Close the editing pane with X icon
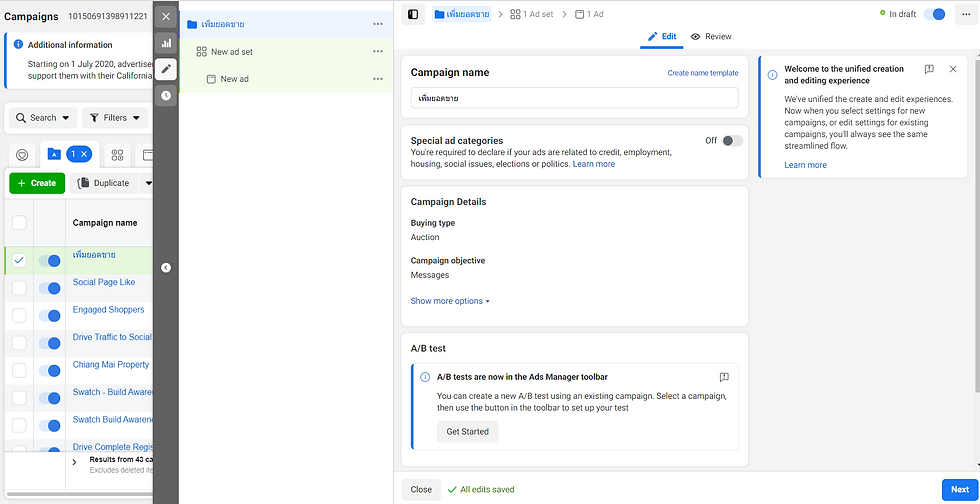This screenshot has width=980, height=504. [166, 17]
